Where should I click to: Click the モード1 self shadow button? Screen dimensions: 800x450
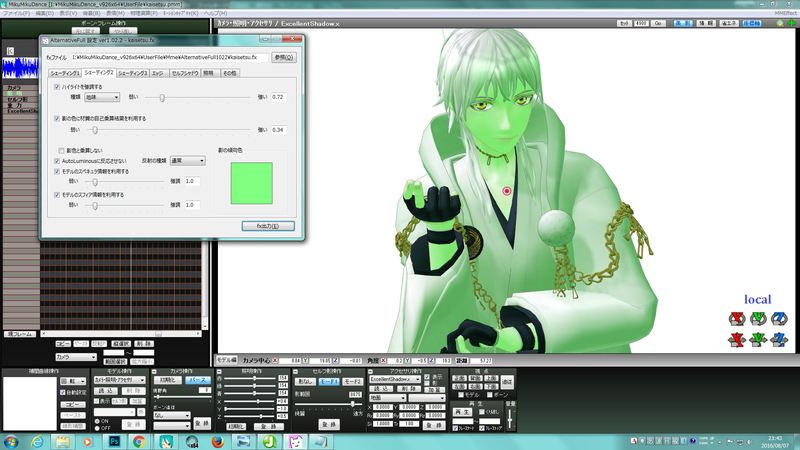coord(329,382)
